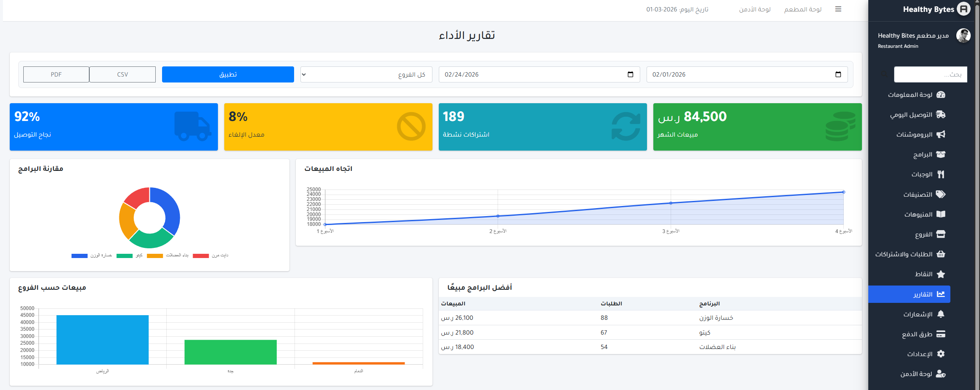Click the blue apply filter button
The width and height of the screenshot is (980, 390).
pos(228,74)
